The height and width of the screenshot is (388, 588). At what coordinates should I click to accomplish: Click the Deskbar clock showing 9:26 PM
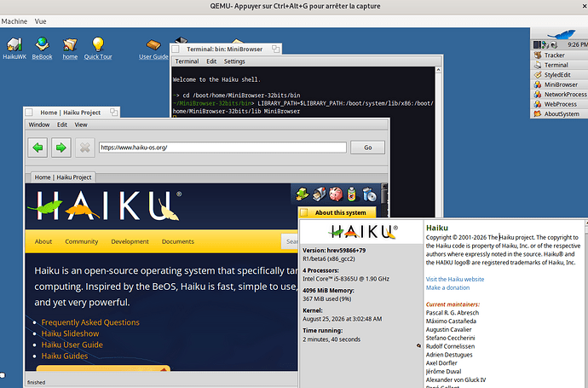click(x=577, y=45)
